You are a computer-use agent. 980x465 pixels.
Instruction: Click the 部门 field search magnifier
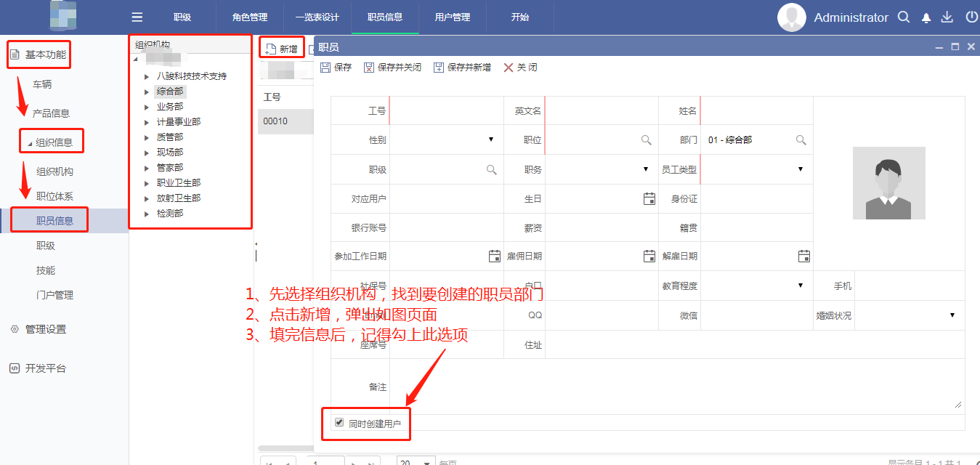click(x=801, y=140)
